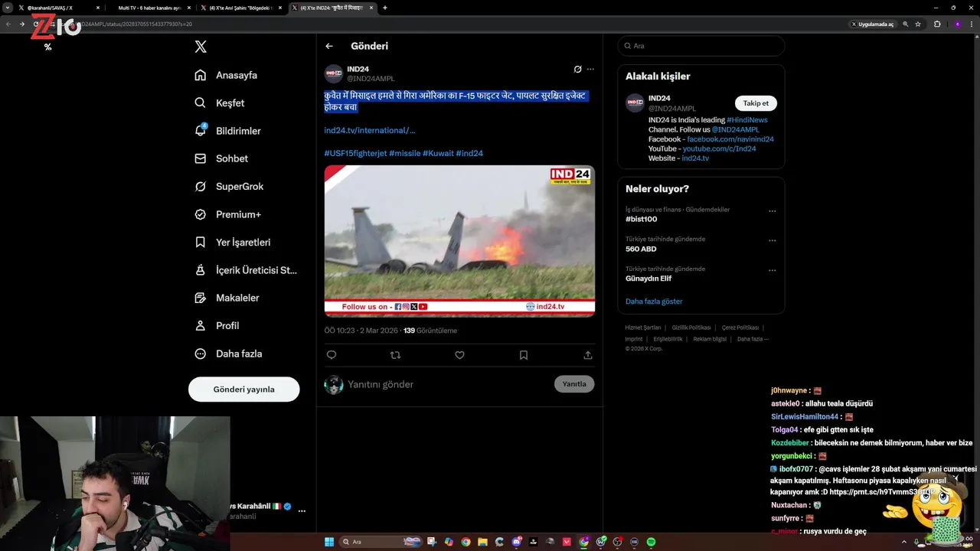
Task: Open #HindiNews hashtag in bio
Action: (x=747, y=120)
